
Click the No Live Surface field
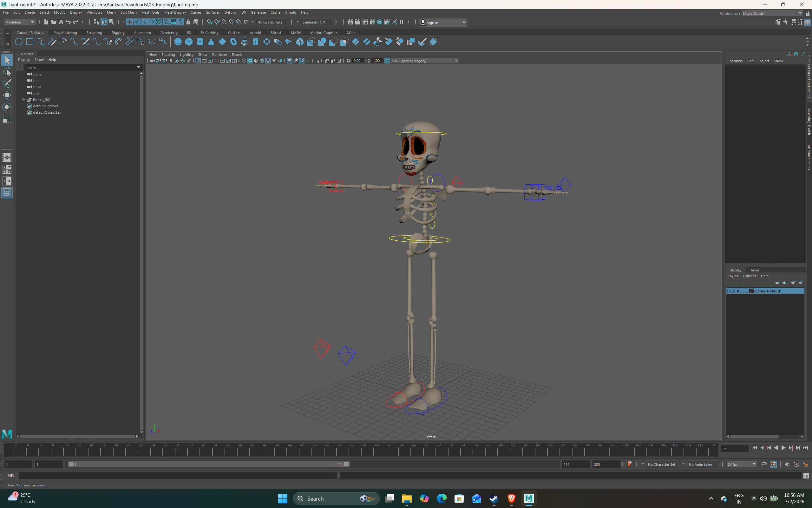click(271, 22)
